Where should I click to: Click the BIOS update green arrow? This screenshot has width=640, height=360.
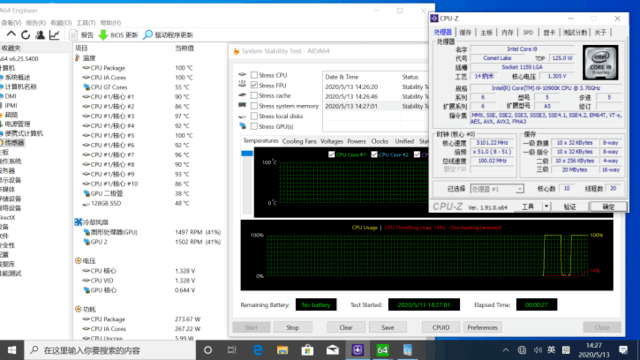[x=103, y=35]
